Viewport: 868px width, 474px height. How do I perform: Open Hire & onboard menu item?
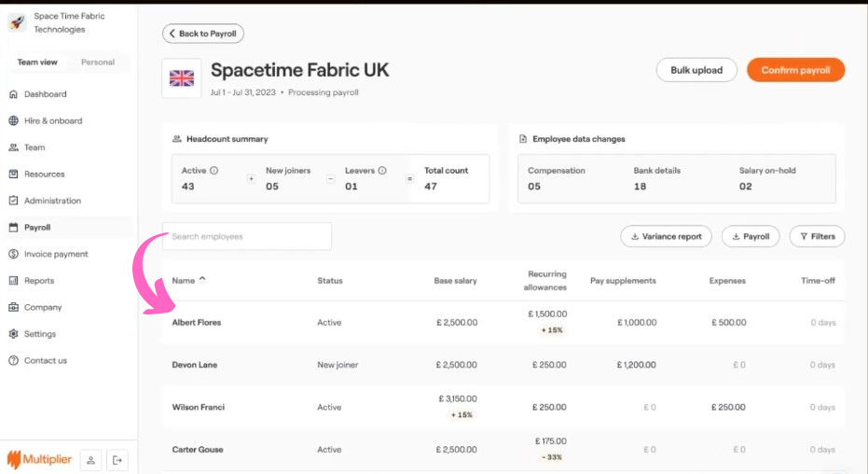53,120
